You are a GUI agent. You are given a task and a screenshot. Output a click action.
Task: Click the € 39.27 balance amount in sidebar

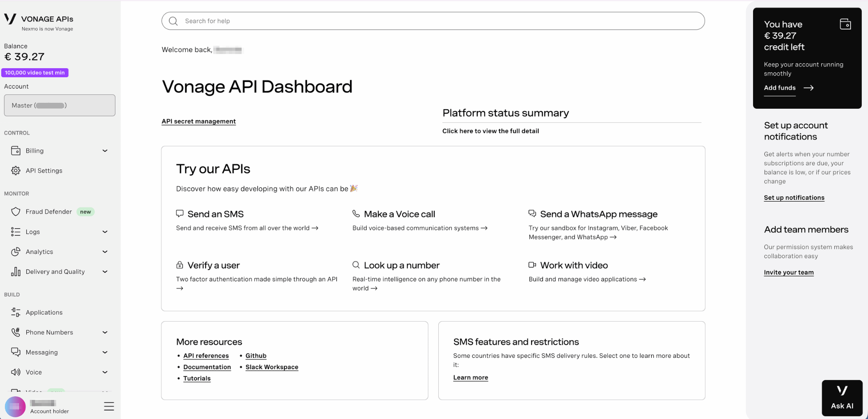point(24,57)
